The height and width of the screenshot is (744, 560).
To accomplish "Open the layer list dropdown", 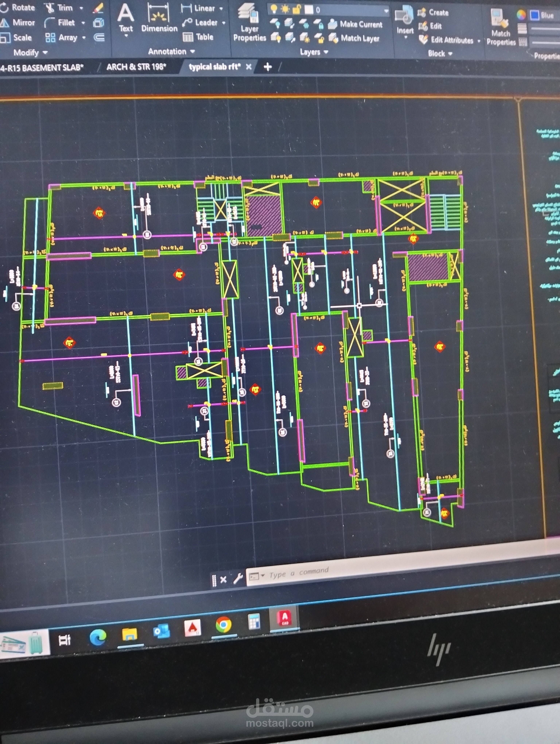I will point(386,11).
